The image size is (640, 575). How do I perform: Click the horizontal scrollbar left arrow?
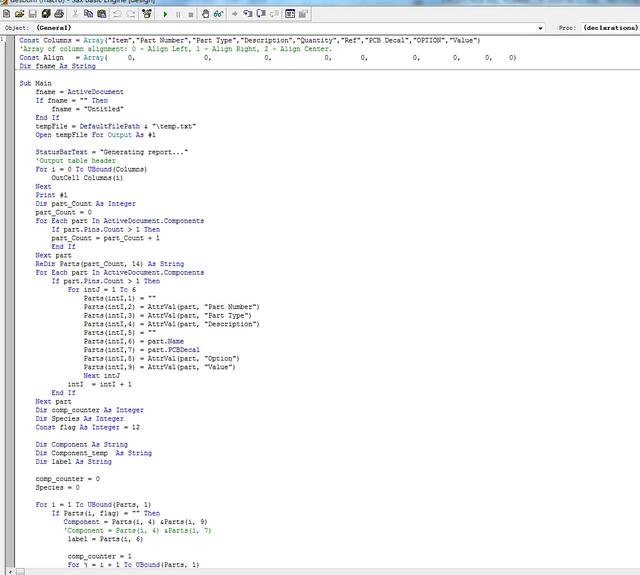pyautogui.click(x=11, y=572)
